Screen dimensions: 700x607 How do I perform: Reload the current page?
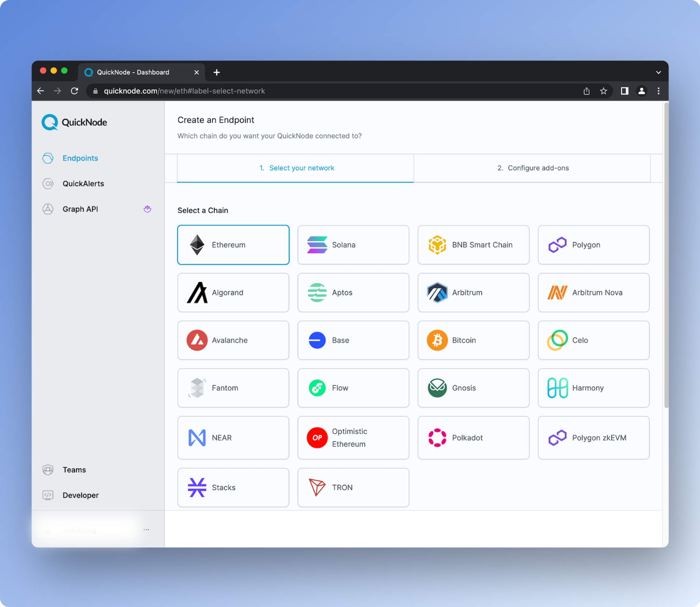coord(75,91)
